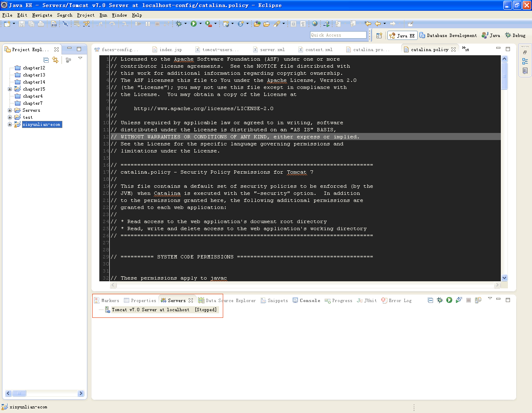Viewport: 532px width, 413px height.
Task: Switch to the Java EE perspective
Action: point(402,36)
